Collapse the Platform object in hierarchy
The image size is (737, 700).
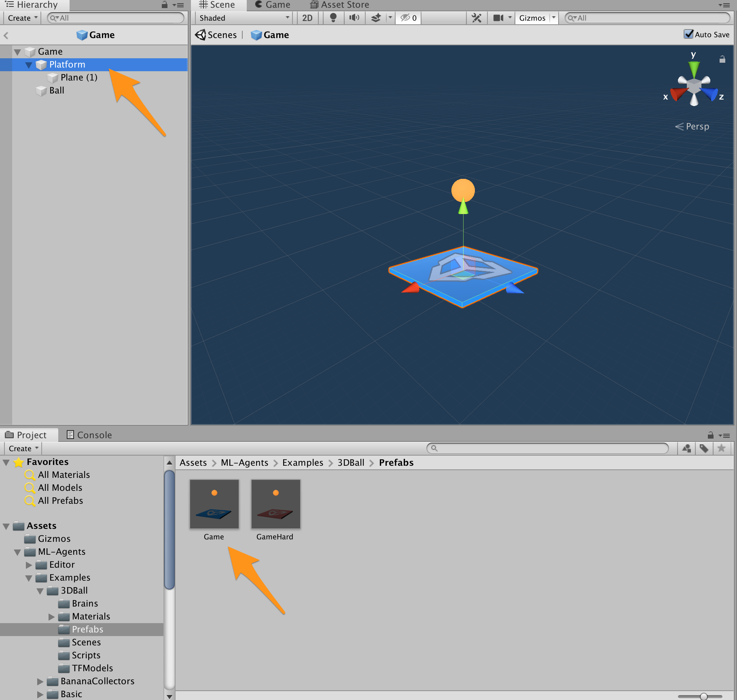(29, 65)
